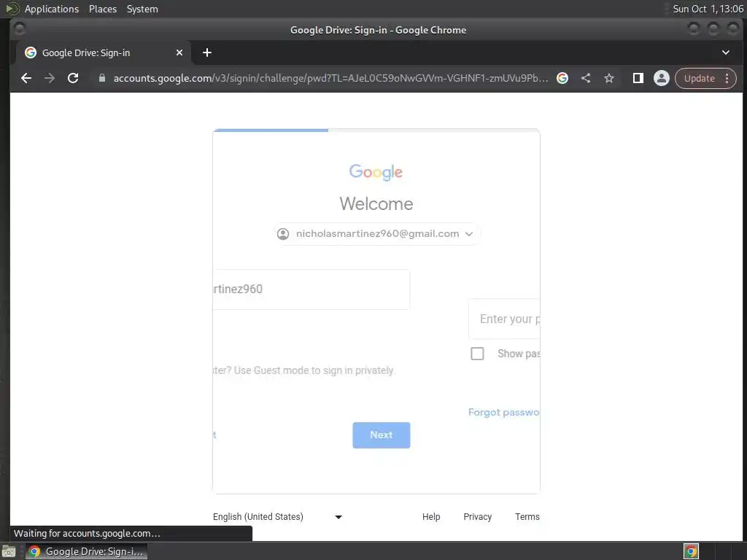Click the Forgot password link
Viewport: 747px width, 560px height.
click(503, 413)
